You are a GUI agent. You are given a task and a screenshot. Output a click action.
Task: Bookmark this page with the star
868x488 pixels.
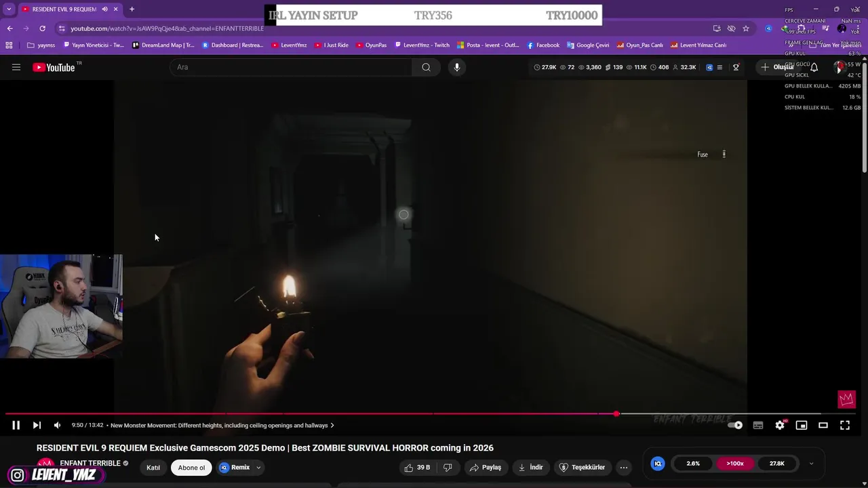pyautogui.click(x=746, y=28)
